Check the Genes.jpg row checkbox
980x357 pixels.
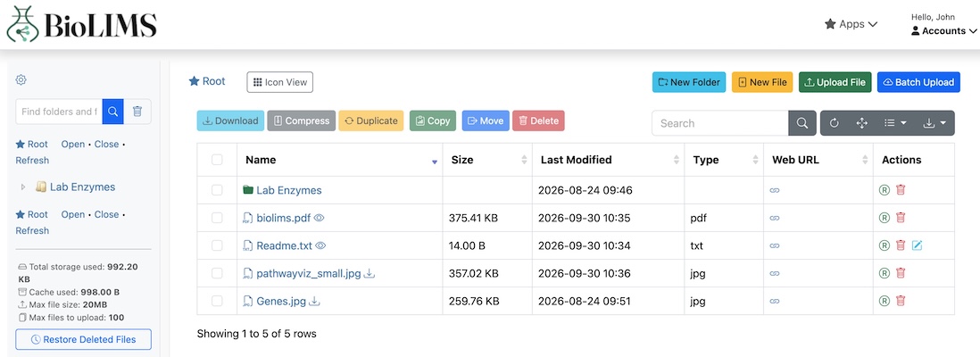click(x=217, y=300)
